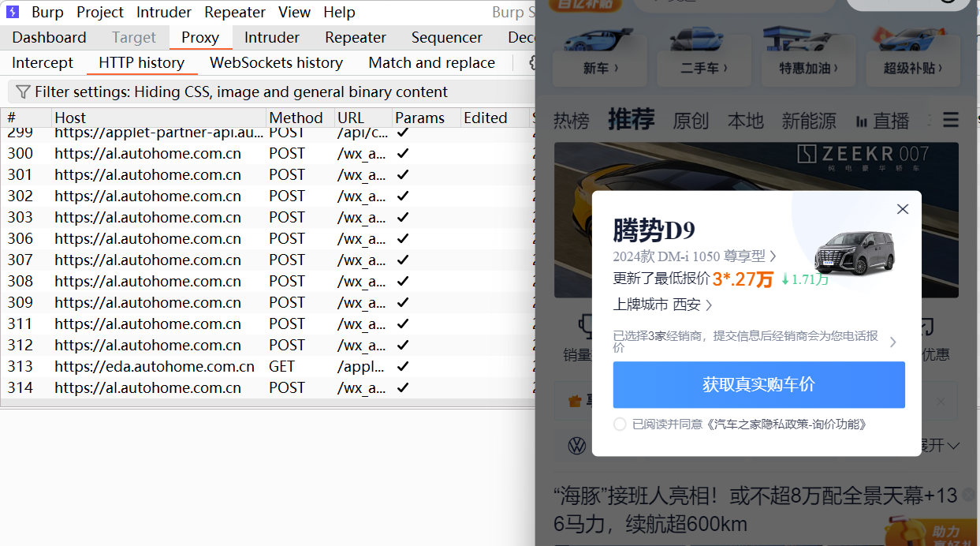Switch to the 直播 feed tab
The width and height of the screenshot is (980, 546).
[883, 121]
